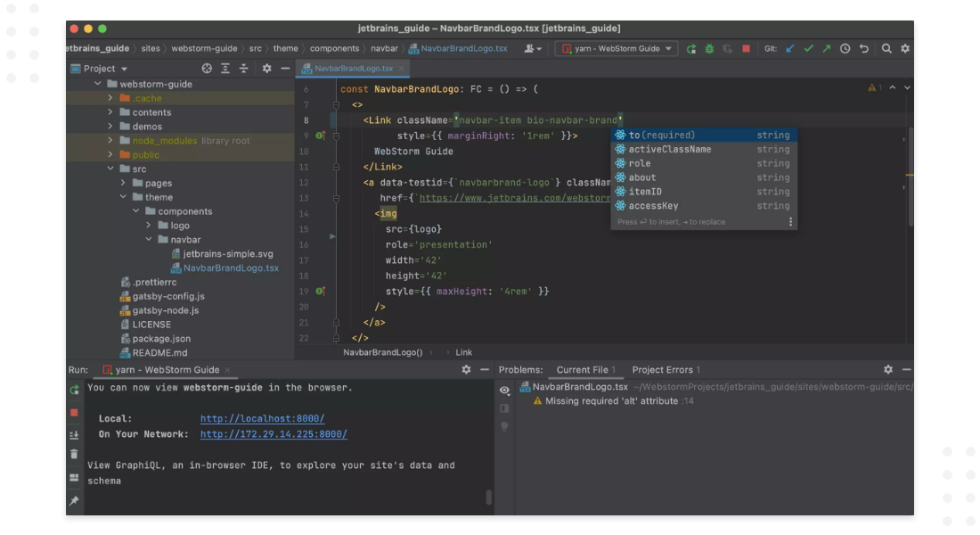Expand all nodes in the Project panel
This screenshot has height=535, width=980.
[225, 68]
